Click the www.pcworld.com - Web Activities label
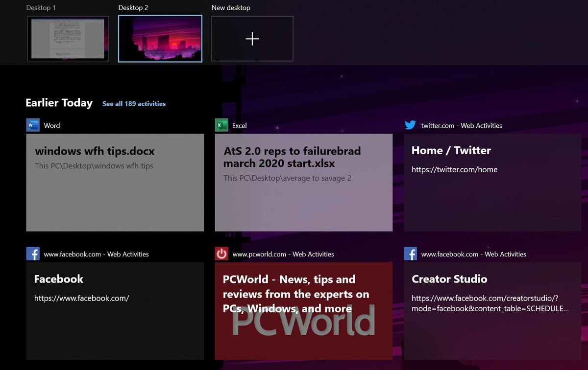588x370 pixels. [x=283, y=254]
